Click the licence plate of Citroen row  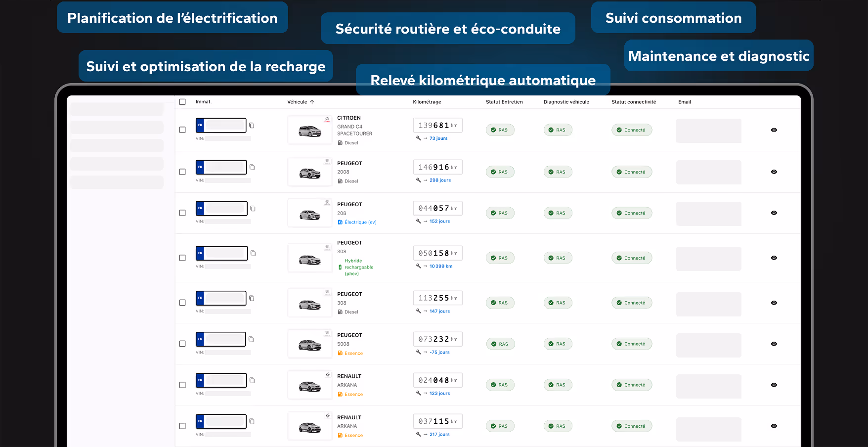pos(221,125)
